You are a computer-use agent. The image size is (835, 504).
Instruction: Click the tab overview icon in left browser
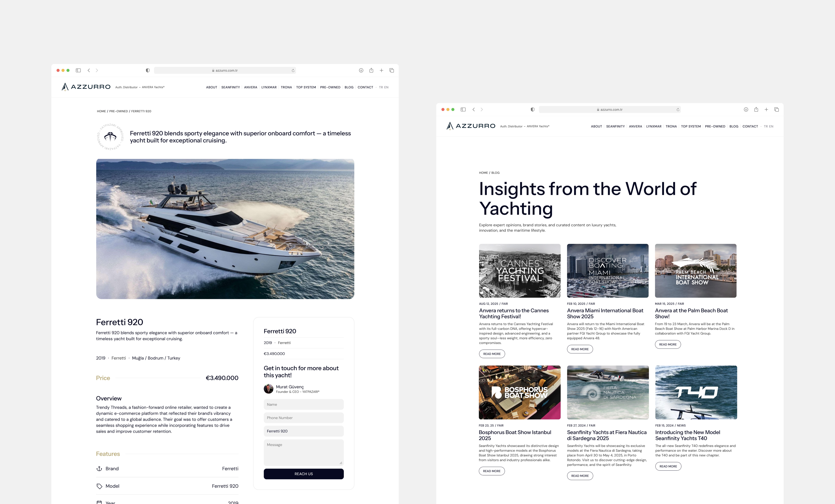click(x=391, y=70)
